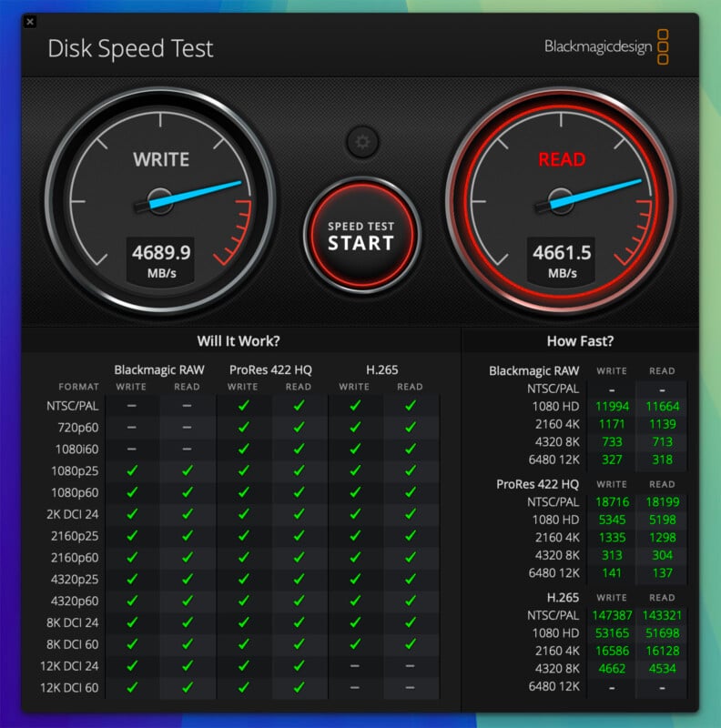This screenshot has width=721, height=728.
Task: Click ProRes 422 HQ header in Will It Work
Action: [x=270, y=370]
